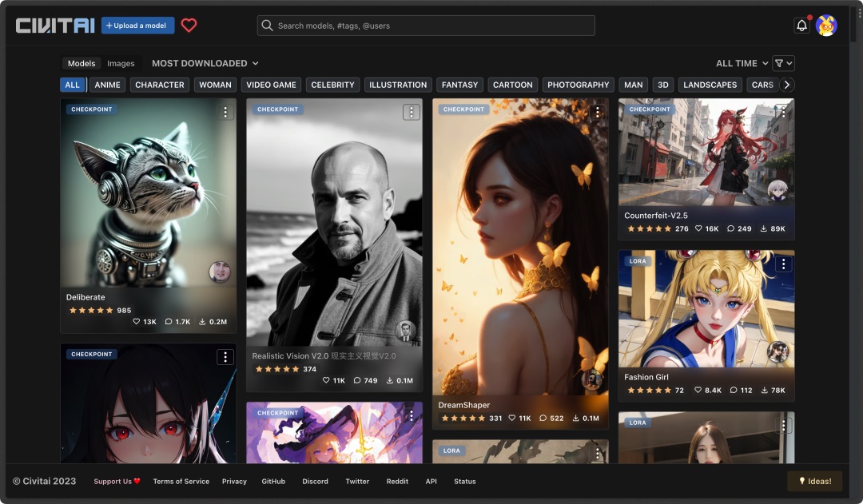
Task: Click the red heart support icon
Action: coord(189,26)
